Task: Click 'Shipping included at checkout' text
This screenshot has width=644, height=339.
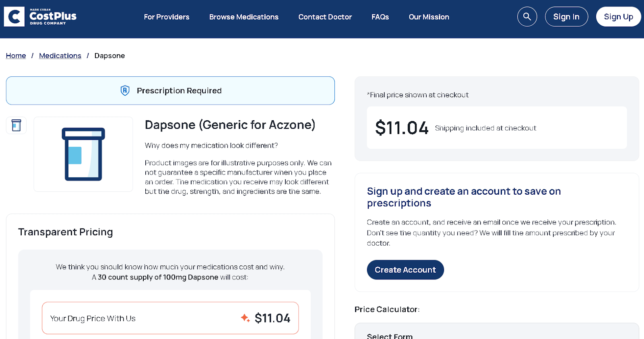Action: pos(485,128)
